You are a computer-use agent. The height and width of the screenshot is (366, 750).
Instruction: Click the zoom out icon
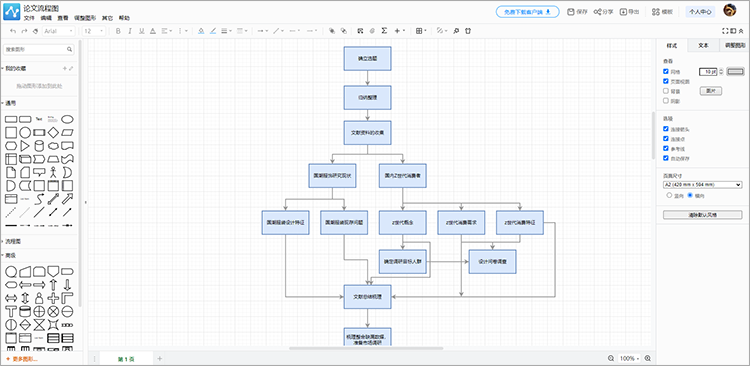click(611, 358)
